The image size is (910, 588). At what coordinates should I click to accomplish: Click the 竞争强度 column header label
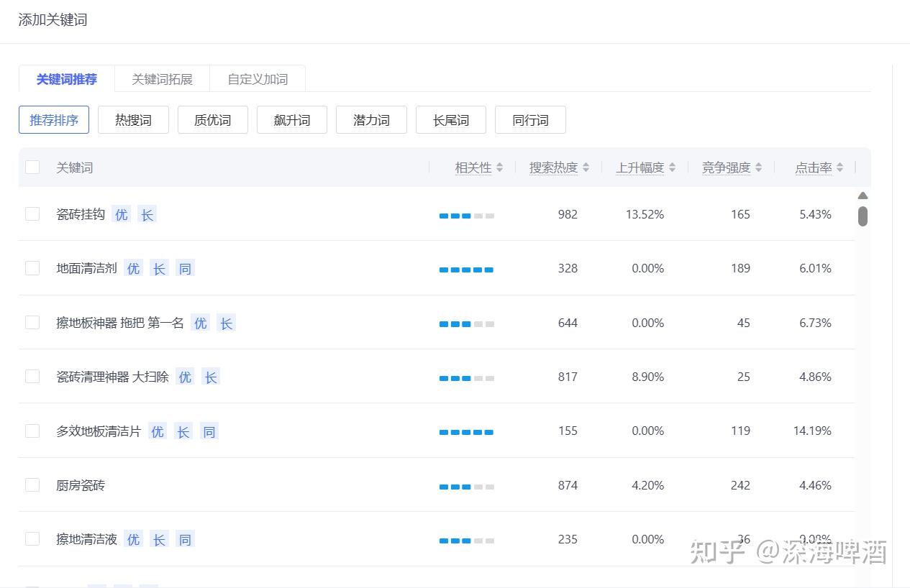point(727,167)
